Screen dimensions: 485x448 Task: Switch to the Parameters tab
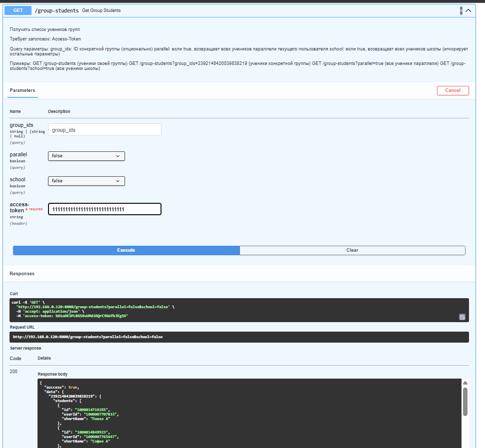pyautogui.click(x=22, y=90)
